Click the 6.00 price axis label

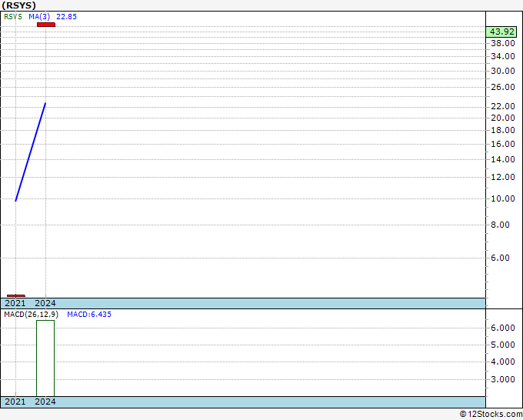tap(500, 258)
